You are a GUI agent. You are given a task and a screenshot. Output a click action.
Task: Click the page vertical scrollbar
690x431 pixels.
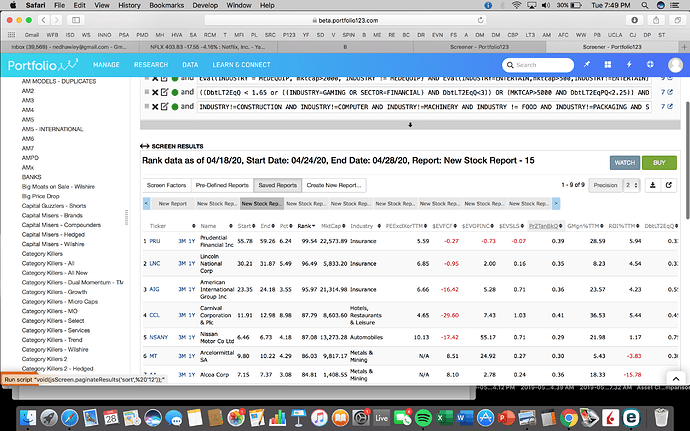click(x=687, y=160)
